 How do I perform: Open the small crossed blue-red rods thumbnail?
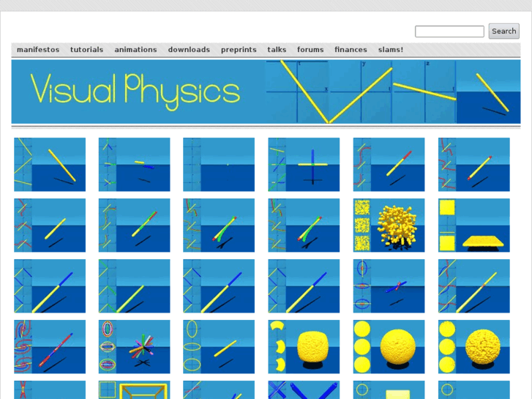[389, 286]
